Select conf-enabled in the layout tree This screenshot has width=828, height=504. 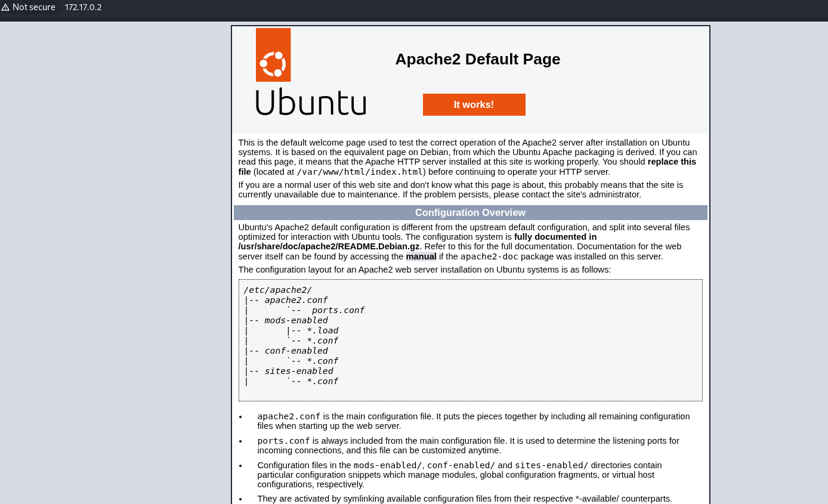[x=296, y=351]
